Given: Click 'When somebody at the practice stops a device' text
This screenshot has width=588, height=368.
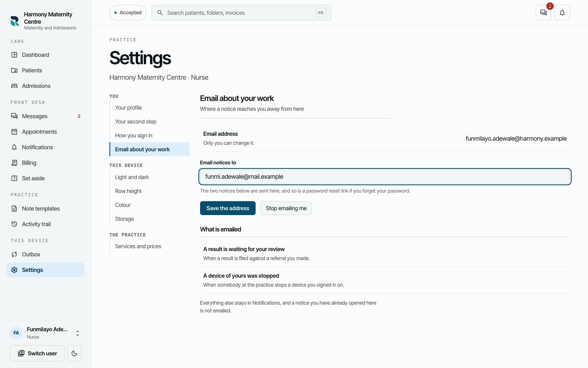Looking at the screenshot, I should (274, 285).
